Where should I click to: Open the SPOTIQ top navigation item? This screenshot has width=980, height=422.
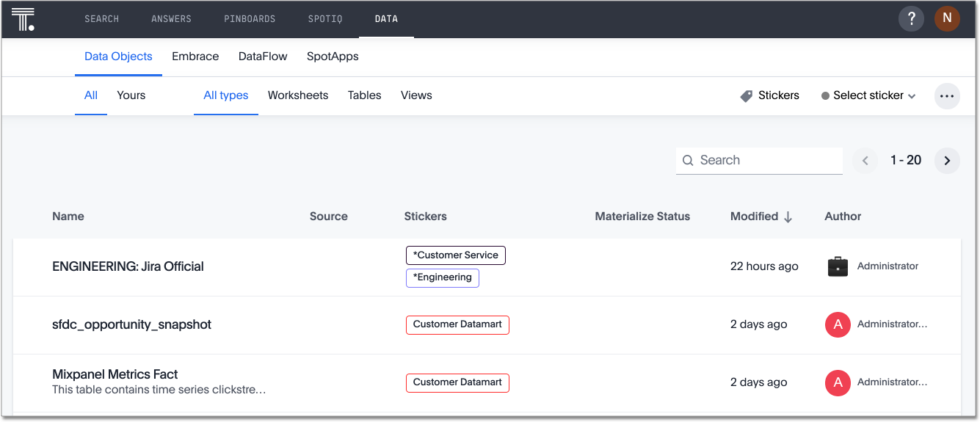click(325, 19)
